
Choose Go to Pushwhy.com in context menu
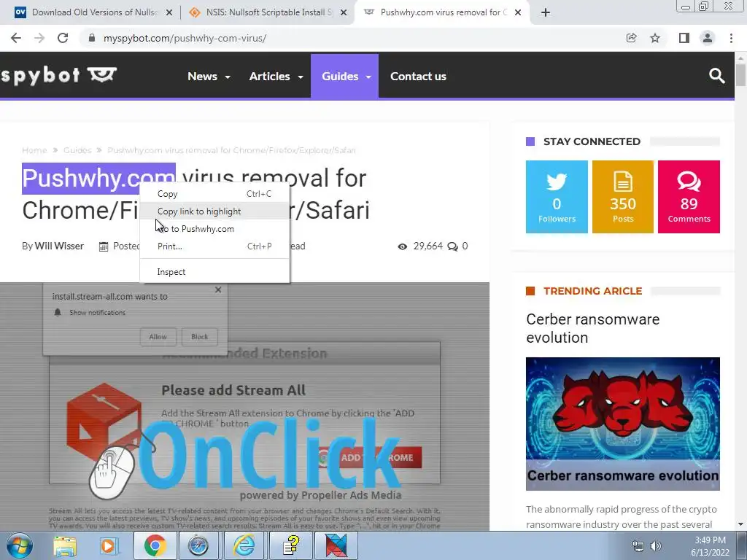coord(214,229)
